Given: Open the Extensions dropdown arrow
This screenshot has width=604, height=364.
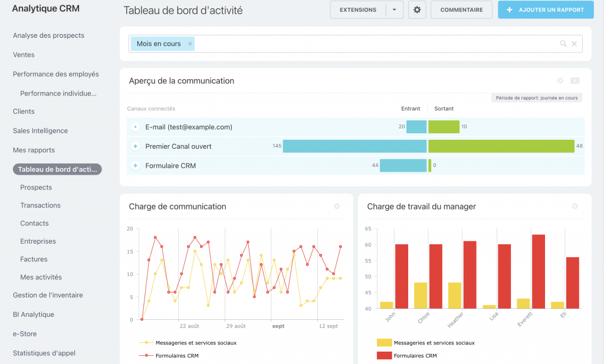Looking at the screenshot, I should click(395, 10).
